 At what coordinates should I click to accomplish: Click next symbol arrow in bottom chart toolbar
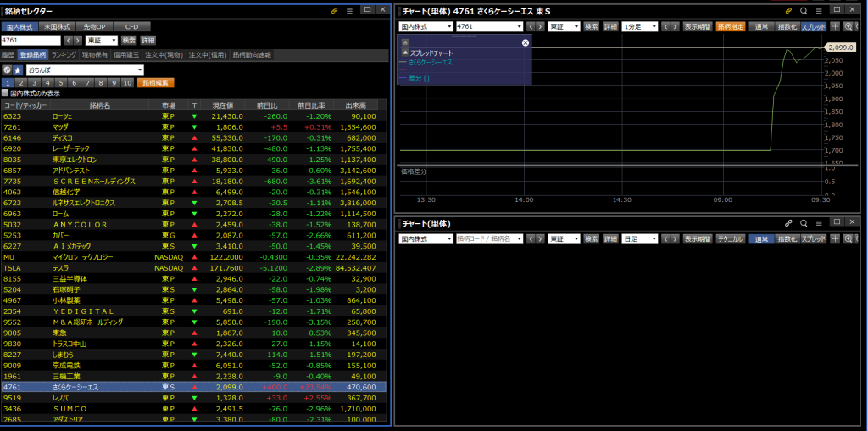coord(541,238)
